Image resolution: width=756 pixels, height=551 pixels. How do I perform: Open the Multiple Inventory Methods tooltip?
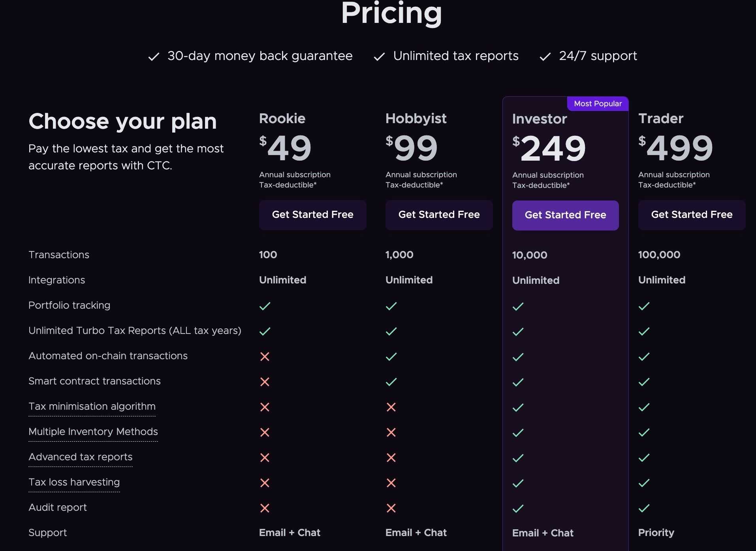point(93,432)
